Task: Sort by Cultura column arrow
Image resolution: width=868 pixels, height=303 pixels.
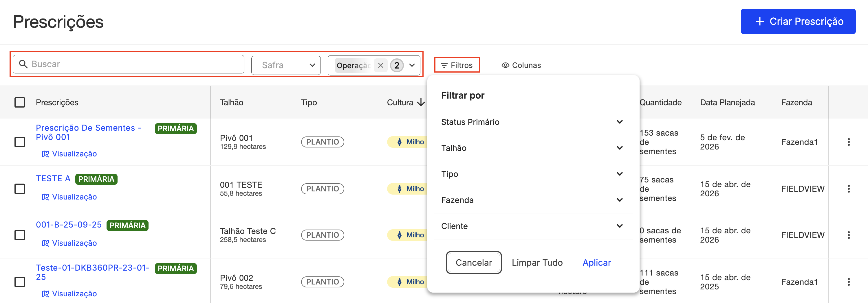Action: point(420,102)
